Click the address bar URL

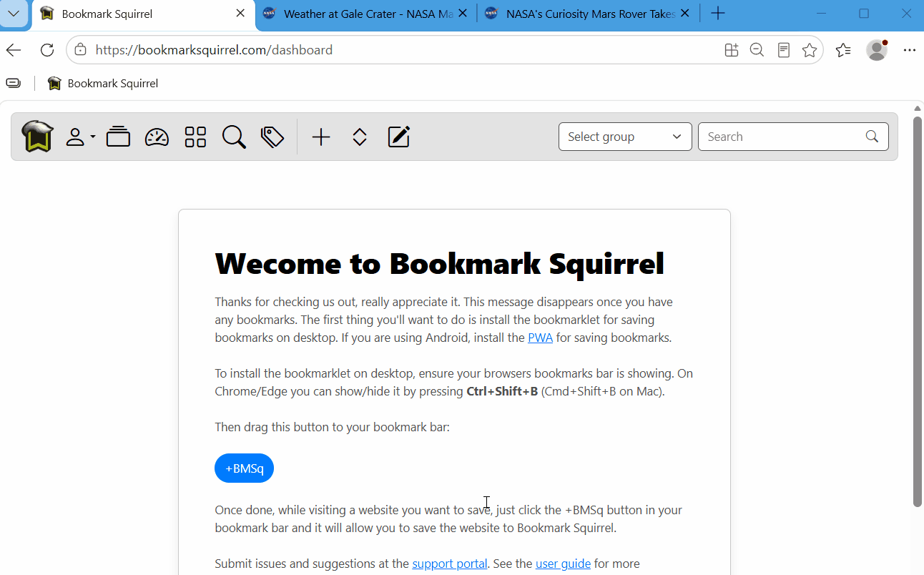point(214,50)
